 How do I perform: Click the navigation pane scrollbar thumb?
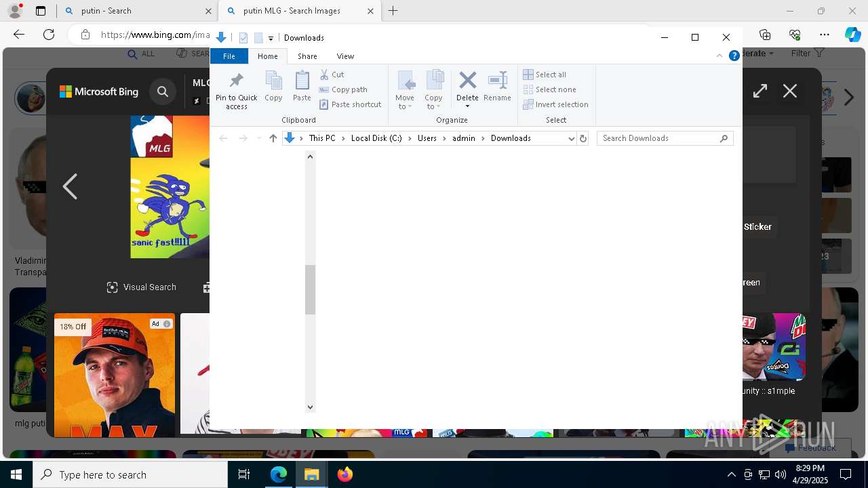tap(310, 290)
